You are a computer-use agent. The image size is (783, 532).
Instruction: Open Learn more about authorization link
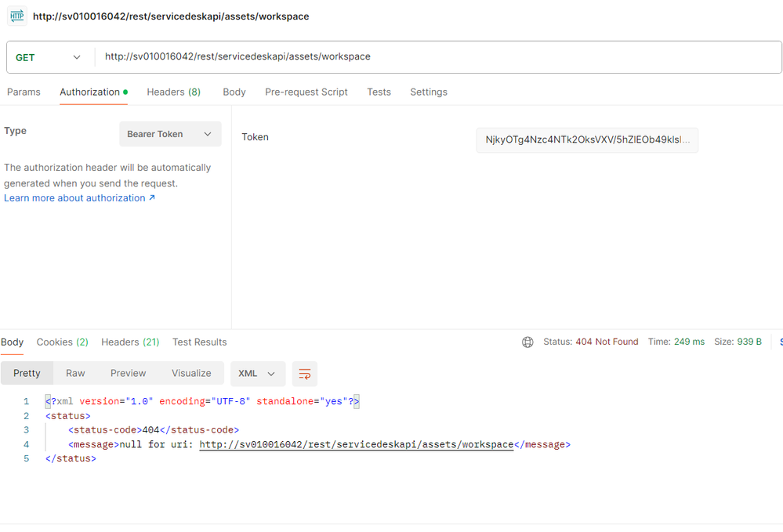(79, 198)
